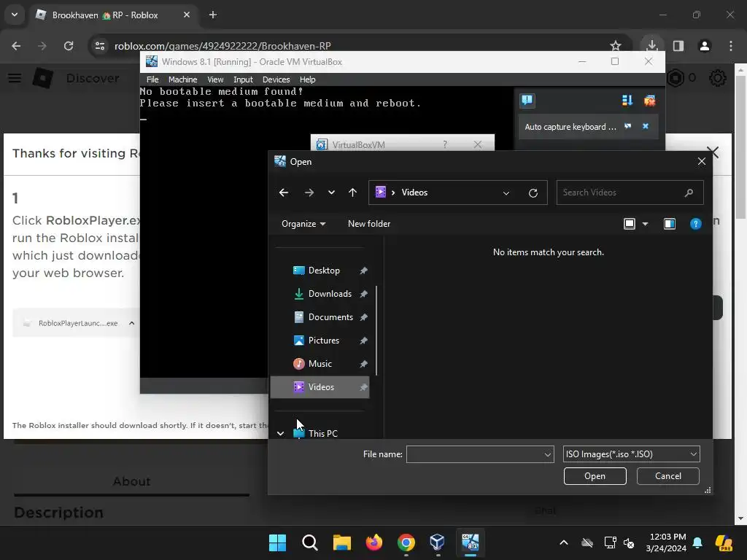The image size is (747, 560).
Task: Open VirtualBox Devices menu
Action: pyautogui.click(x=276, y=79)
